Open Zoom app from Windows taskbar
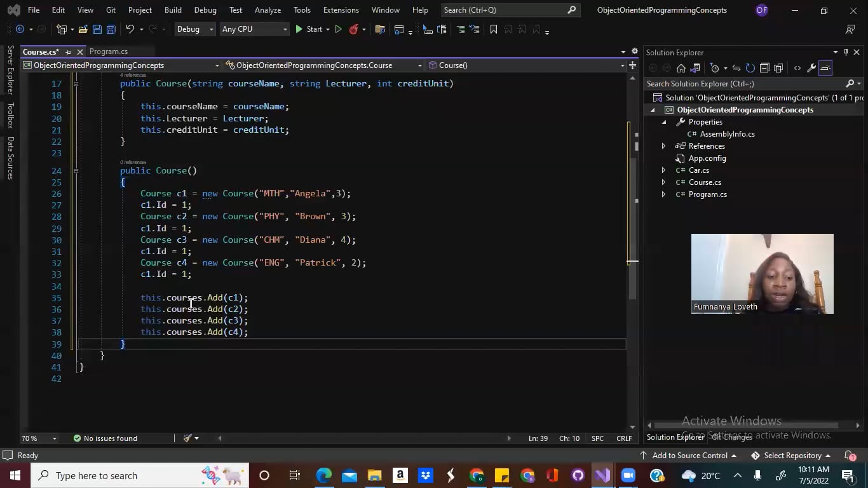The image size is (868, 488). click(628, 475)
